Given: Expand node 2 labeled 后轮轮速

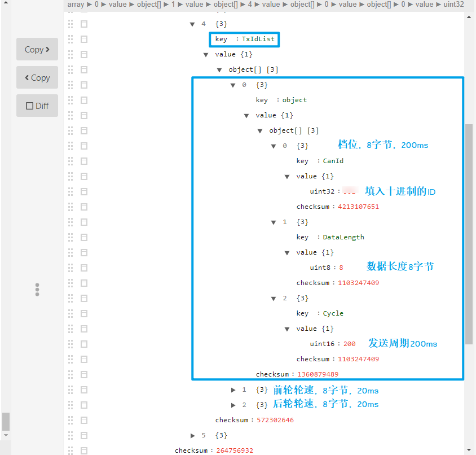Looking at the screenshot, I should click(x=233, y=405).
